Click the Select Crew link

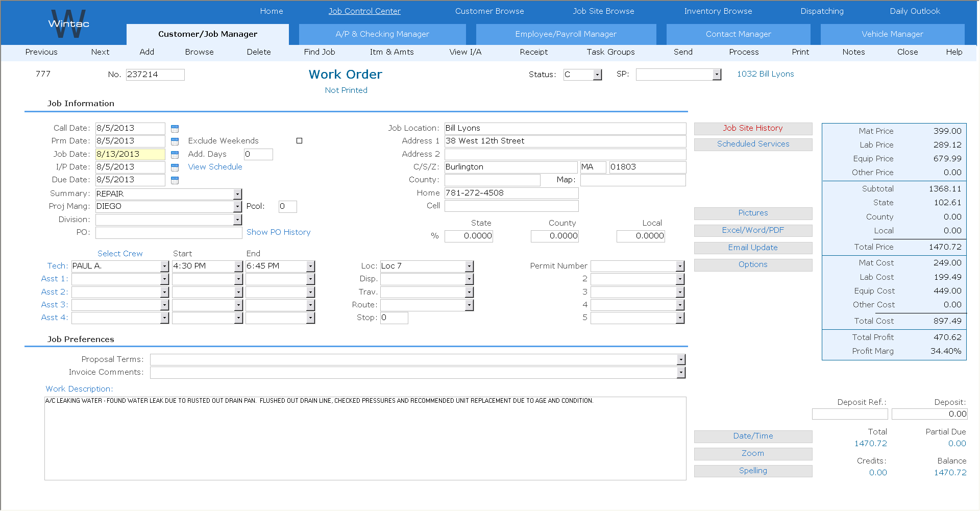pos(120,254)
